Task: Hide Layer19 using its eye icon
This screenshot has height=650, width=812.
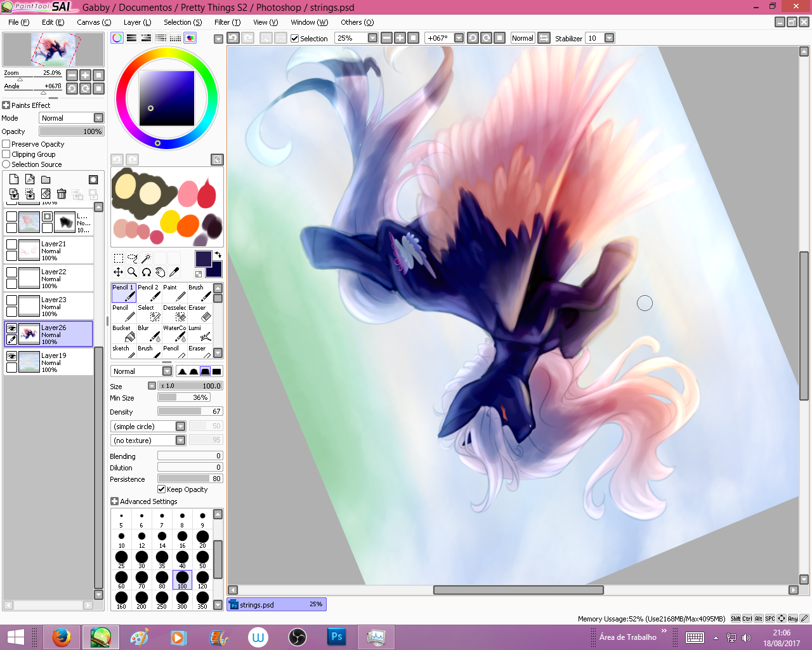Action: 11,356
